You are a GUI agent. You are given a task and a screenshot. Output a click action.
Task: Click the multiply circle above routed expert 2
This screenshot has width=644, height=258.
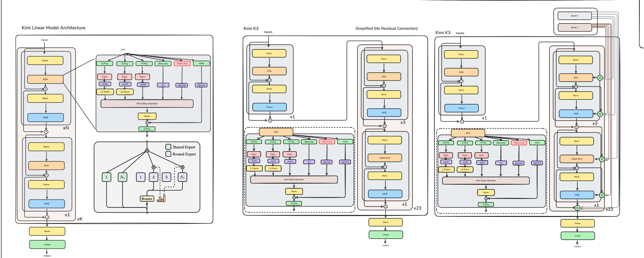coord(153,167)
